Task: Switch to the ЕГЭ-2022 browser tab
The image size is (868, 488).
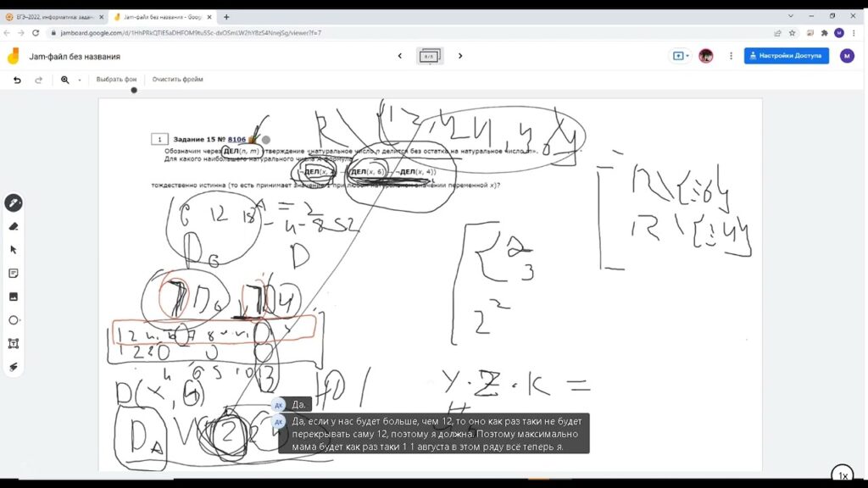Action: coord(53,16)
